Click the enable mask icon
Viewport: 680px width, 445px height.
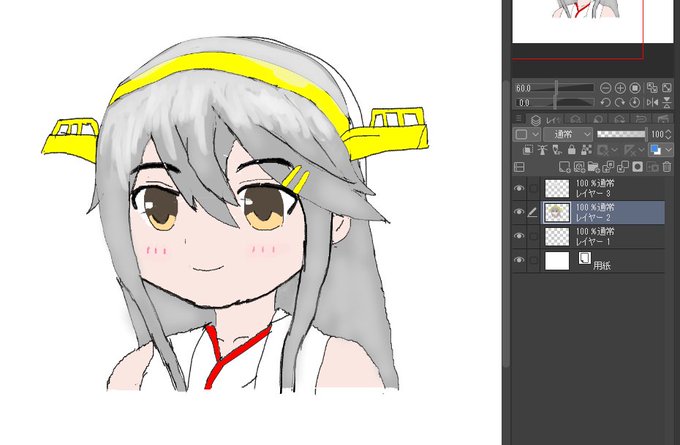point(602,150)
